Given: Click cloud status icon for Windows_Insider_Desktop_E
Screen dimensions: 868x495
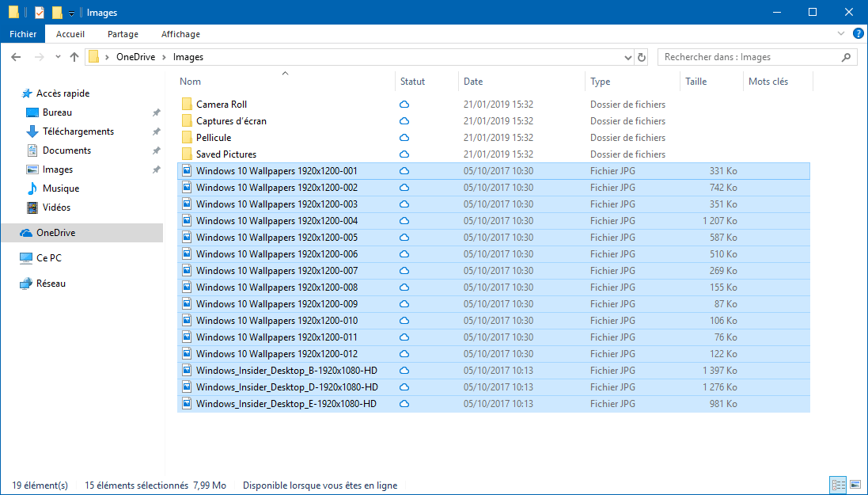Looking at the screenshot, I should tap(404, 404).
